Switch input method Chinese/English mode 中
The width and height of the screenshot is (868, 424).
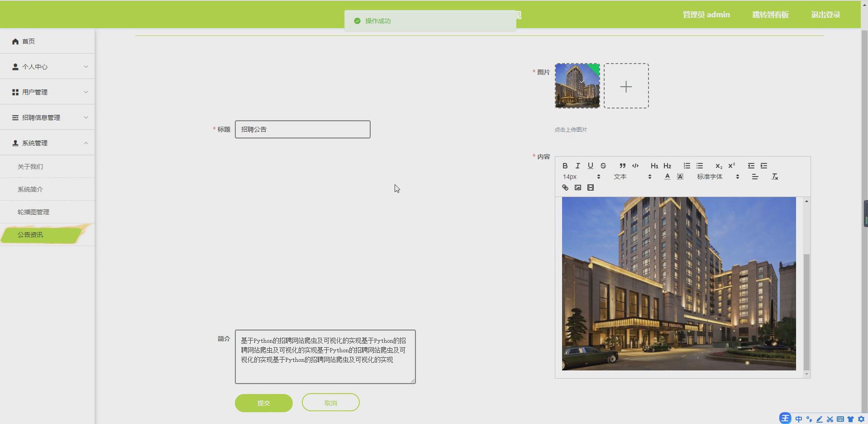coord(799,419)
